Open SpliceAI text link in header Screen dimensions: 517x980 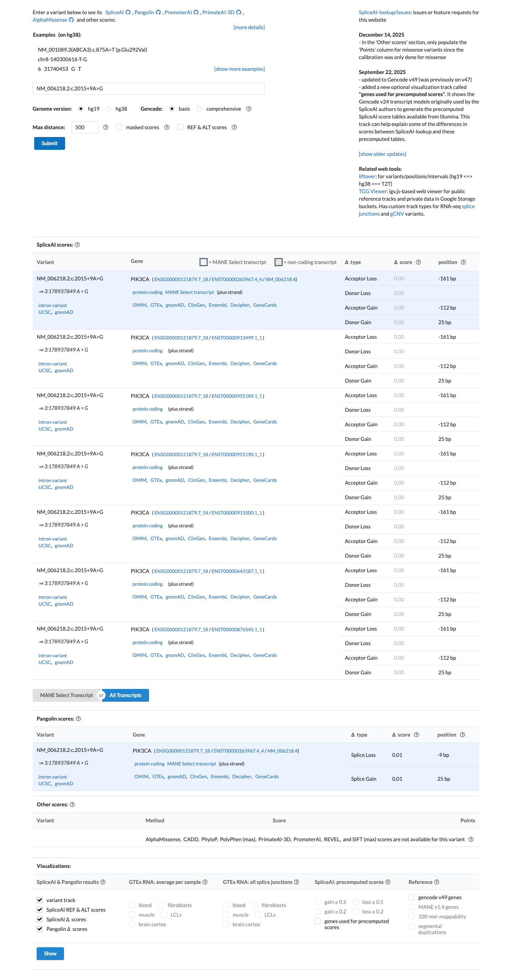click(114, 12)
